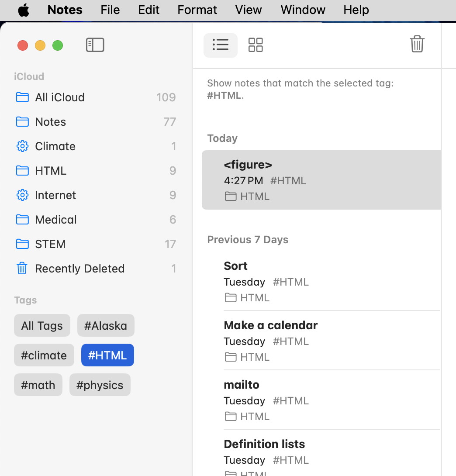Screen dimensions: 456x476
Task: Open the Make a calendar note
Action: [x=321, y=341]
